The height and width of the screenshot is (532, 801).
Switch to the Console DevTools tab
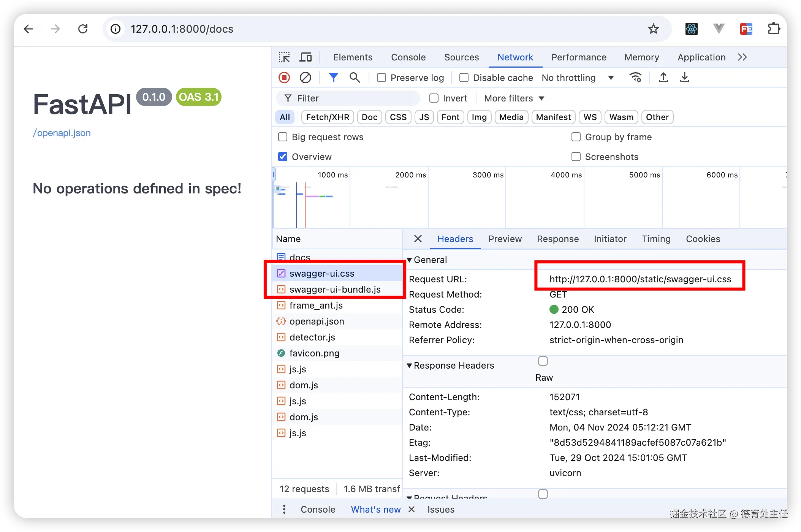tap(408, 57)
